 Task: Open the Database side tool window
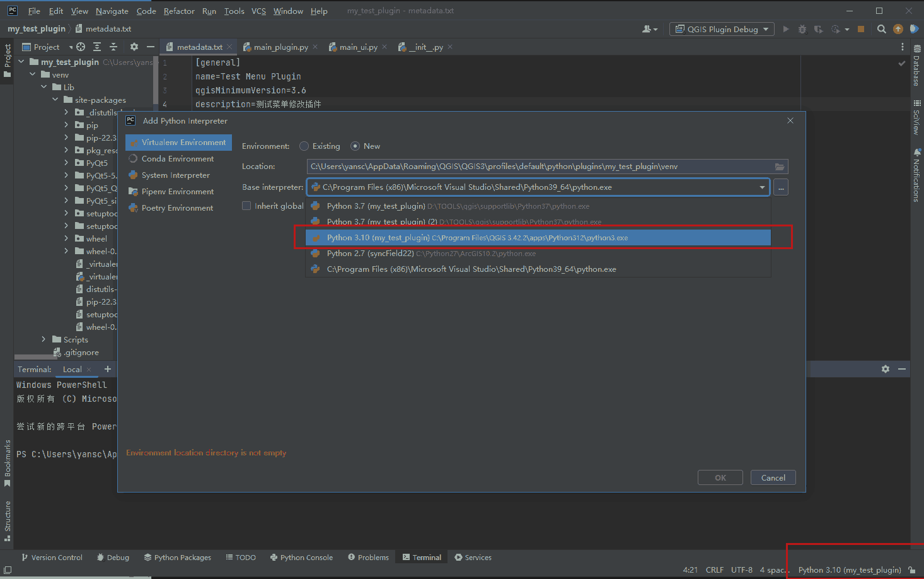[917, 66]
